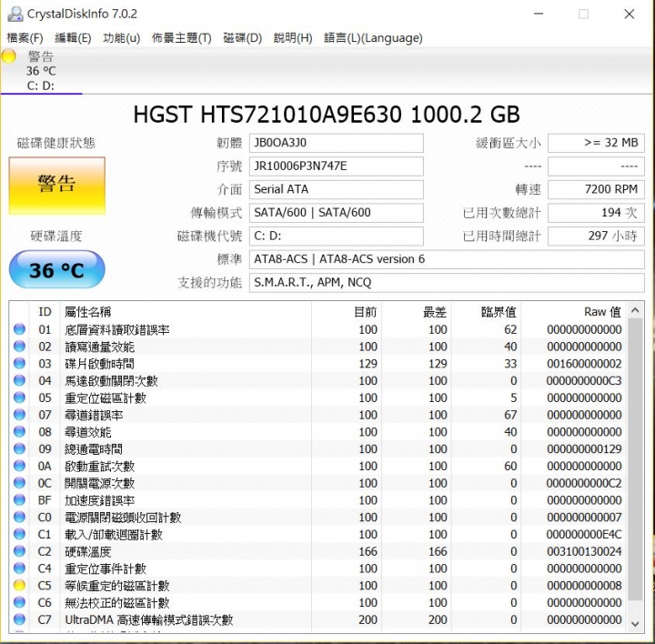Click the rotation rate field 7200 RPM
Image resolution: width=655 pixels, height=644 pixels.
(x=596, y=189)
